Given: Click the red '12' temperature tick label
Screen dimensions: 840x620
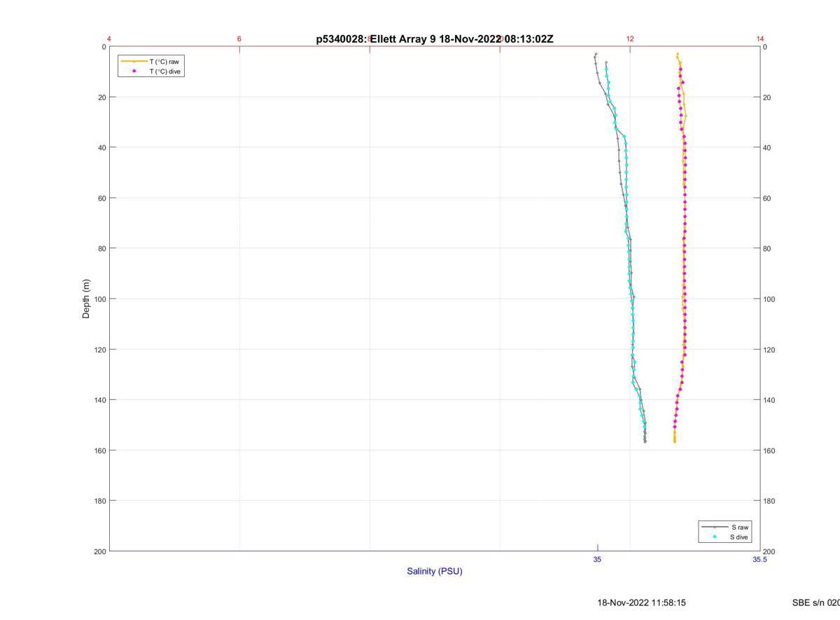Looking at the screenshot, I should [x=630, y=39].
